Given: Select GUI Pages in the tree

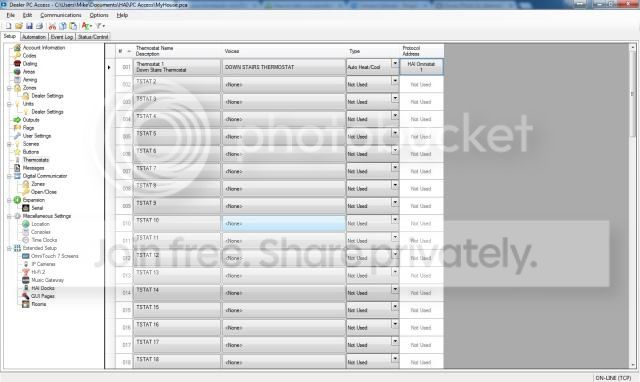Looking at the screenshot, I should 43,296.
